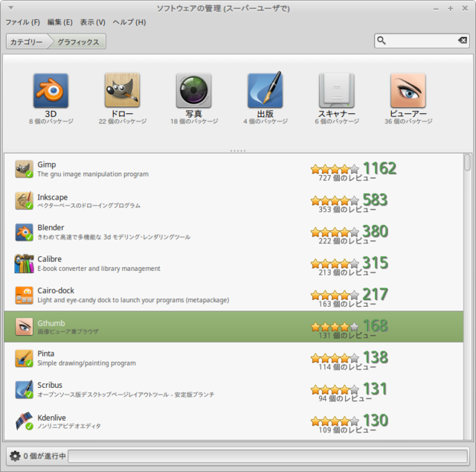Open the スキャナー category scanner icon

pos(337,91)
